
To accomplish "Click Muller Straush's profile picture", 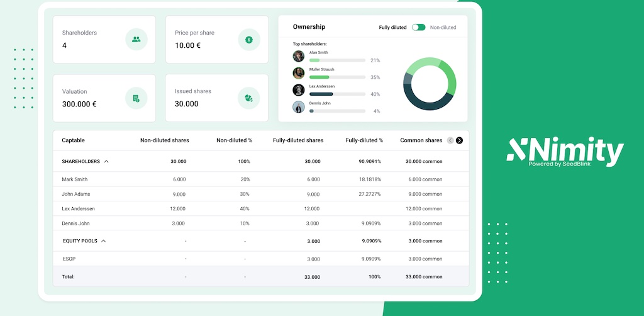I will tap(299, 73).
